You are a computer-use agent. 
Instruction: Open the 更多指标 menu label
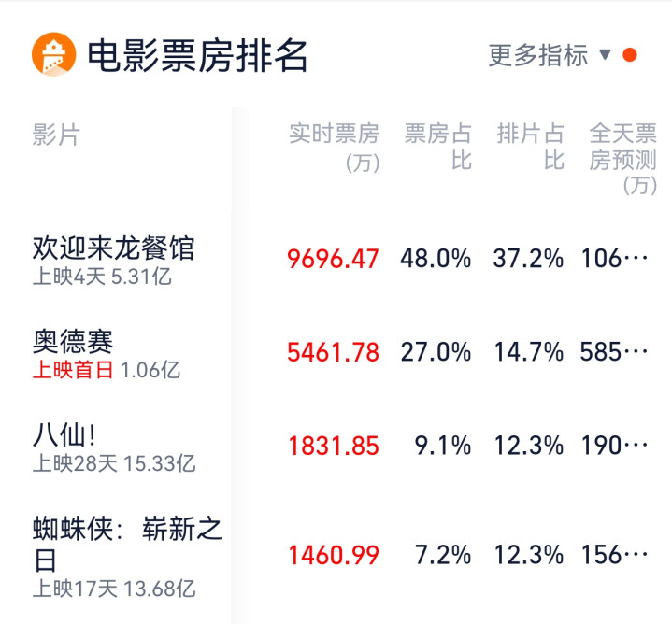point(538,55)
